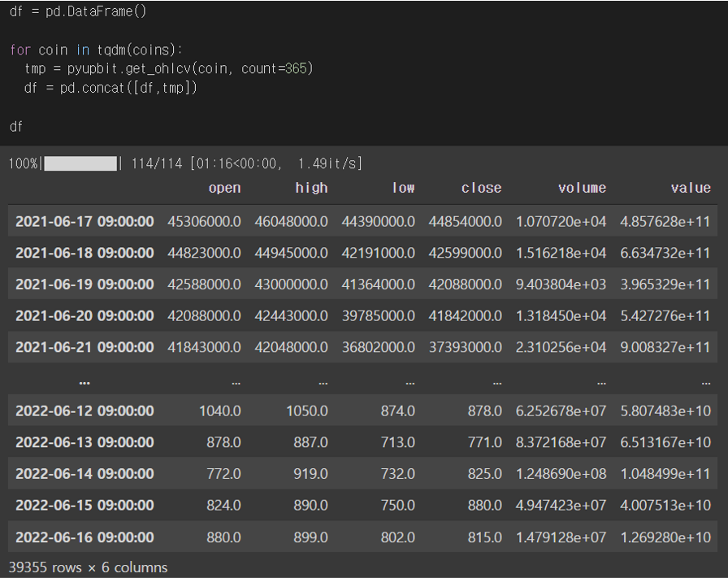Select row index 2022-06-14 09:00:00
This screenshot has height=578, width=728.
[84, 474]
